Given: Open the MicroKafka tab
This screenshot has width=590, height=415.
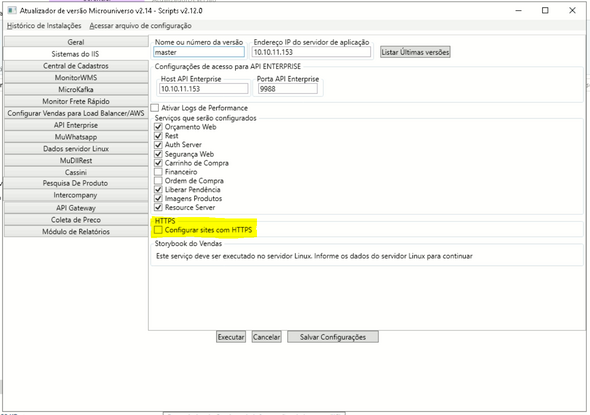Looking at the screenshot, I should 76,90.
